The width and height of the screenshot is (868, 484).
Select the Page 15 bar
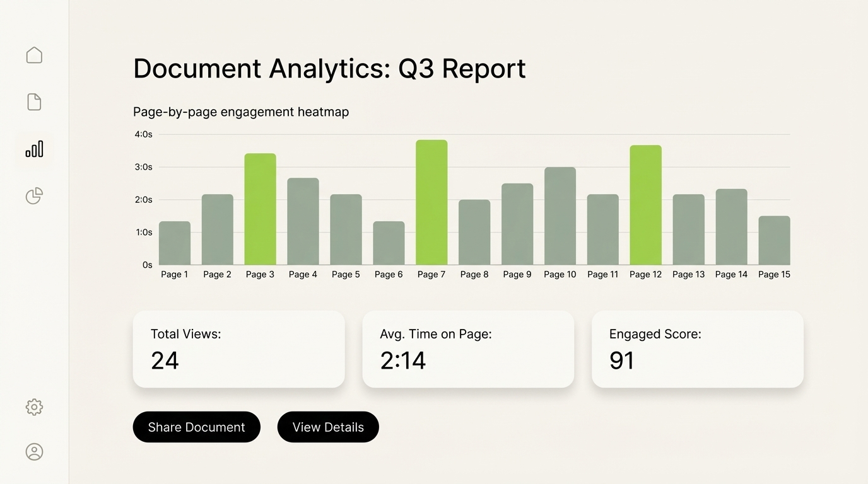click(774, 239)
